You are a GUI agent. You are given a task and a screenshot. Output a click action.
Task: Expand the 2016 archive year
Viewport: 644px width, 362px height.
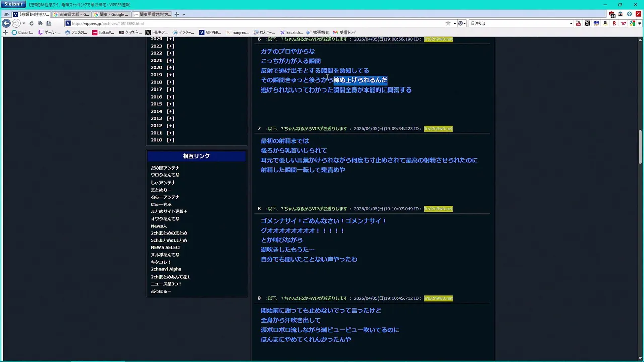tap(170, 97)
